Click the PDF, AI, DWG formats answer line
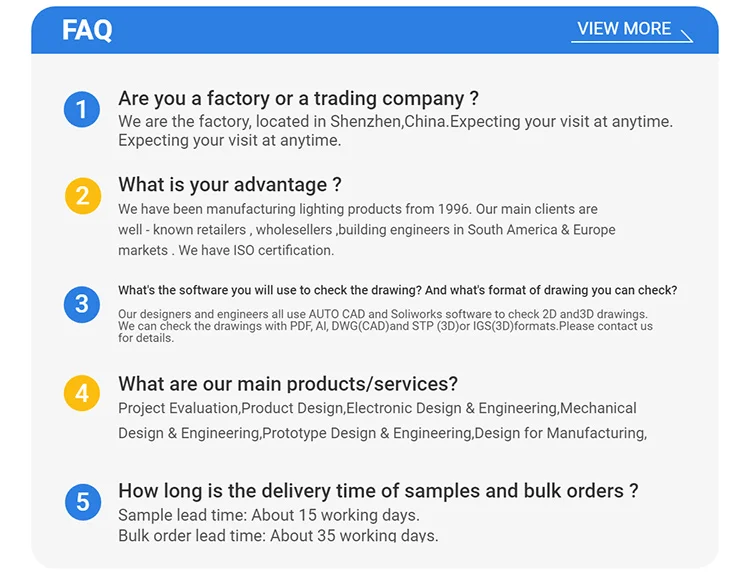This screenshot has width=750, height=576. click(385, 326)
